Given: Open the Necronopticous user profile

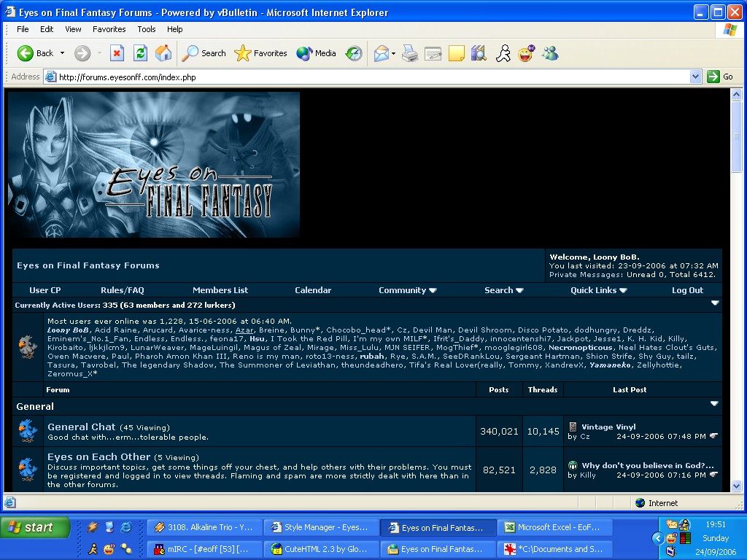Looking at the screenshot, I should (x=580, y=348).
